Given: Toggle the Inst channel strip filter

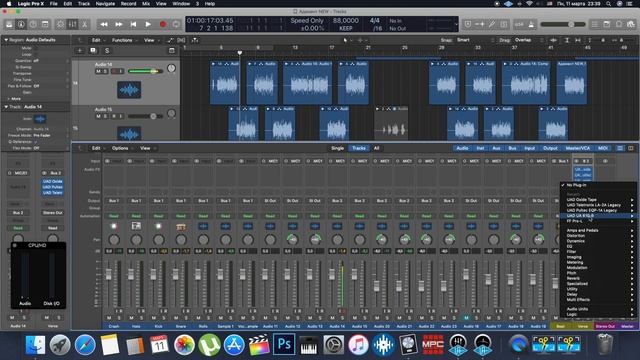Looking at the screenshot, I should click(480, 148).
